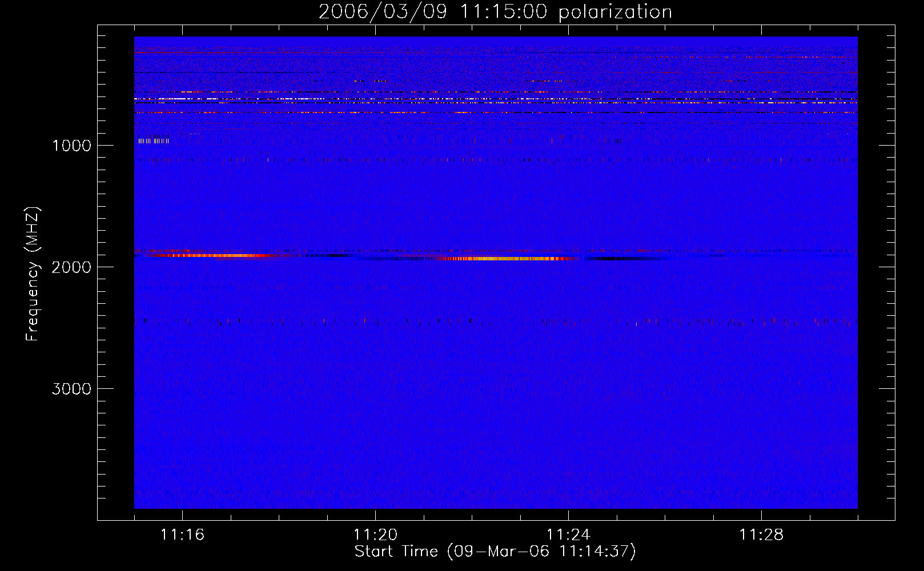Click the 11:24 time axis label
Image resolution: width=924 pixels, height=571 pixels.
click(x=568, y=535)
